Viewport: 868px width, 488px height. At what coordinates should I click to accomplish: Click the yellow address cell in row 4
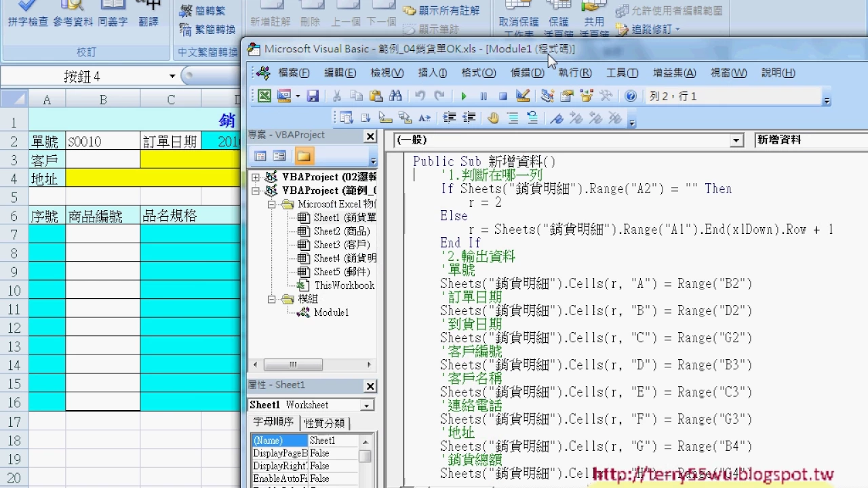click(x=153, y=179)
